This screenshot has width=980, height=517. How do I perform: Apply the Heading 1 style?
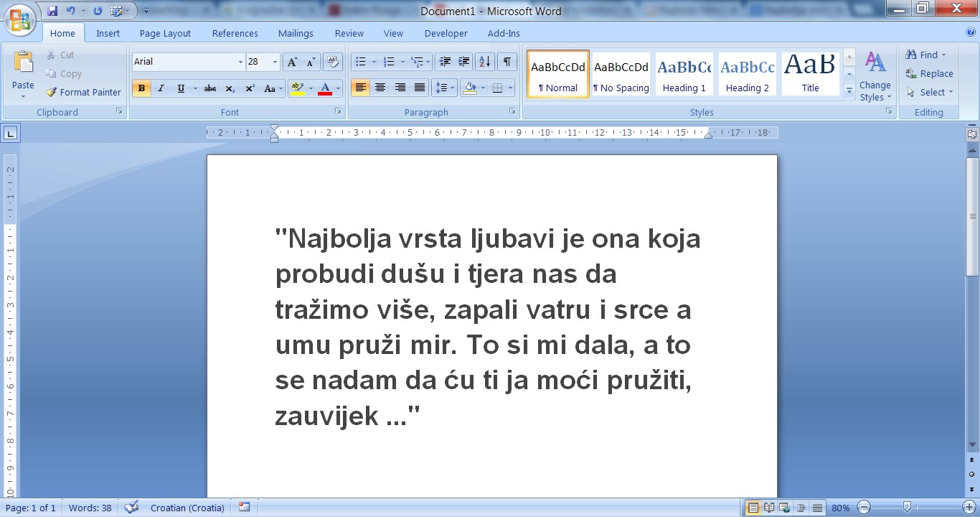coord(684,73)
